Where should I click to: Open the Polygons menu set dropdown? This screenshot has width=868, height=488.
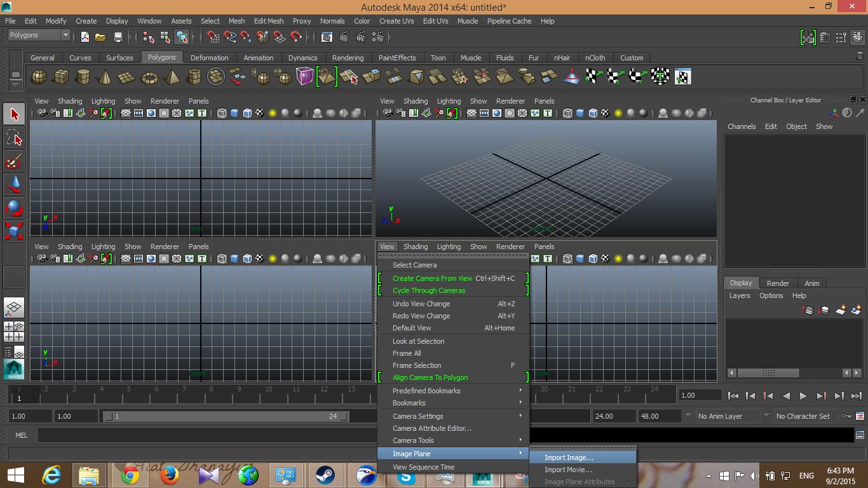pos(39,35)
